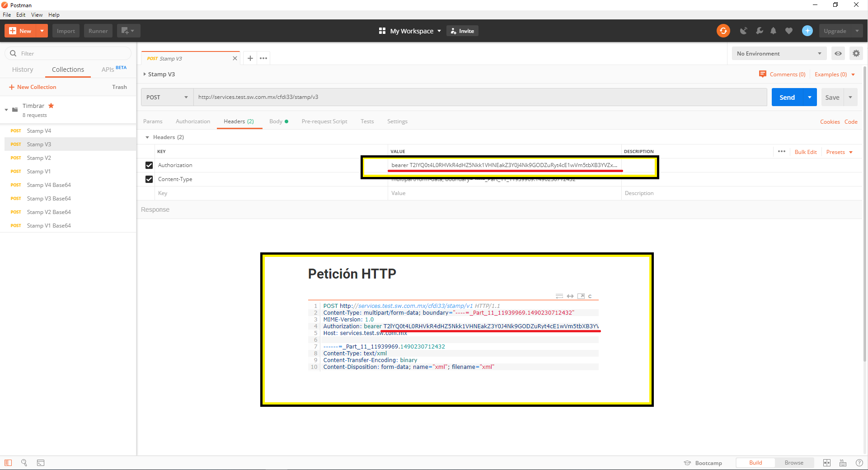The width and height of the screenshot is (868, 470).
Task: Click the Find and Replace magnifier icon
Action: coord(24,463)
